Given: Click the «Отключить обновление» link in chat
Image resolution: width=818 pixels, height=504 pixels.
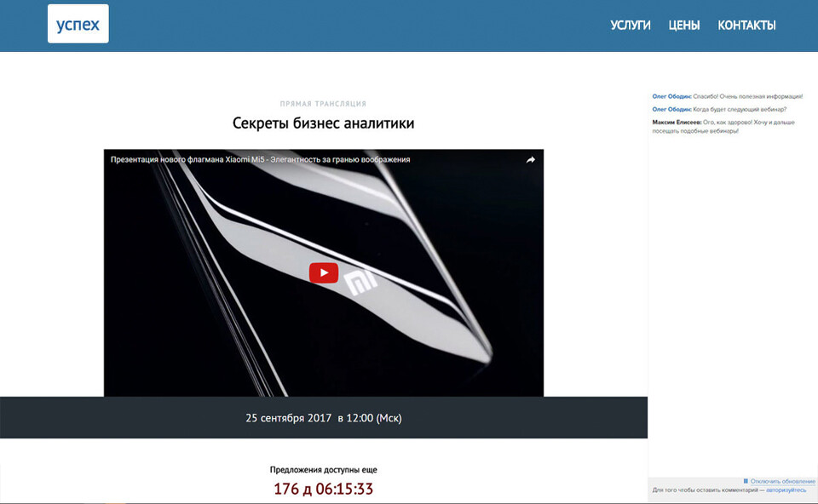Looking at the screenshot, I should [x=782, y=481].
